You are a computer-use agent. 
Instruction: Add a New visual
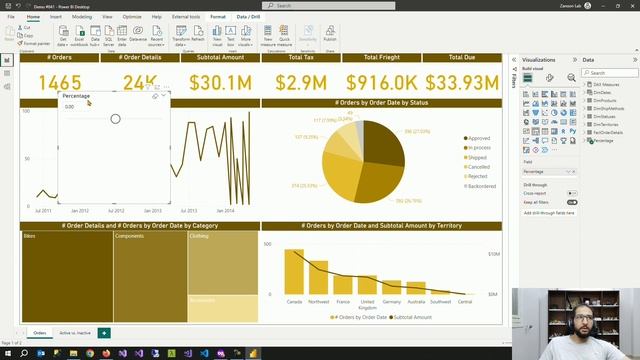217,36
